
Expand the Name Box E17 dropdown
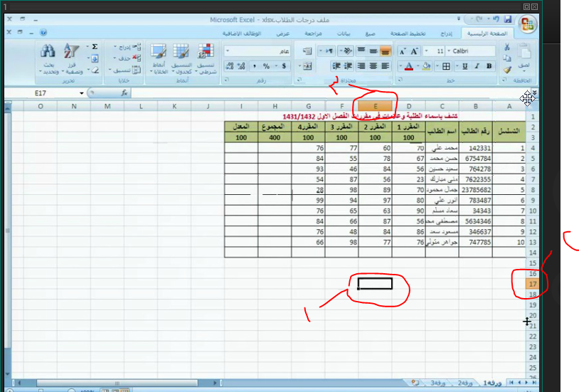(82, 93)
